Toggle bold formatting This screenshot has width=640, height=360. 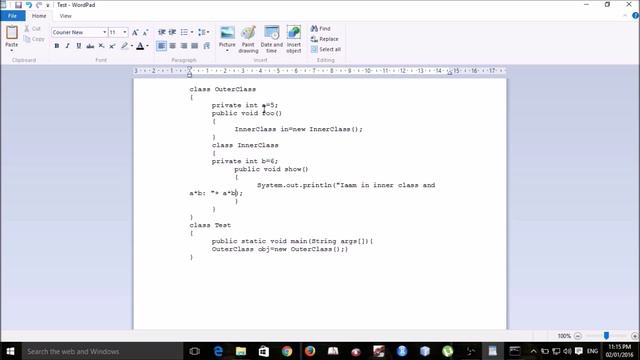tap(57, 46)
